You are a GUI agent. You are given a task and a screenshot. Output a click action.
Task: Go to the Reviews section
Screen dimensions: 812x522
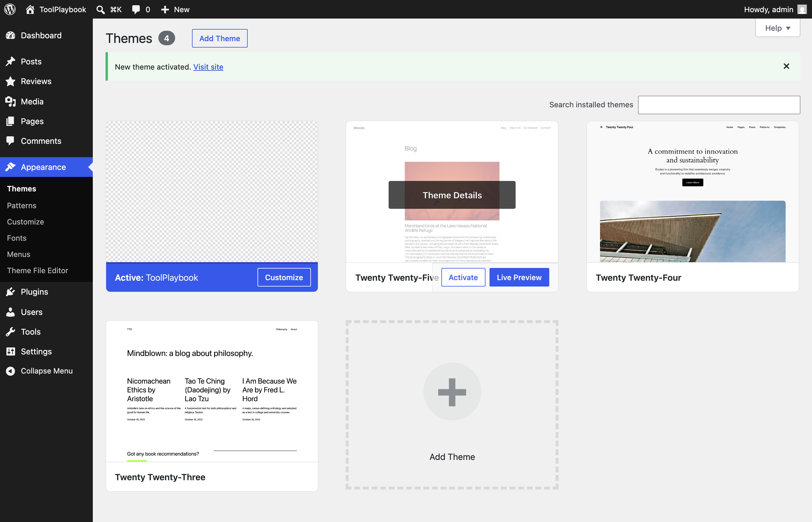pos(46,81)
